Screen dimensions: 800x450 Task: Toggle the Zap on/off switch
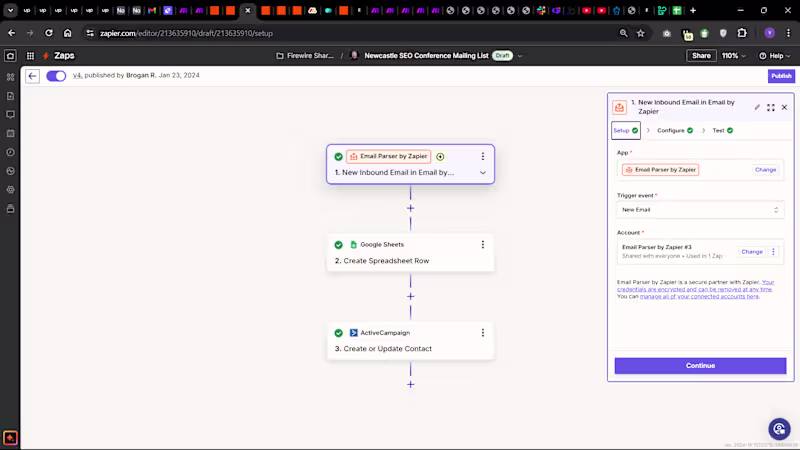56,76
